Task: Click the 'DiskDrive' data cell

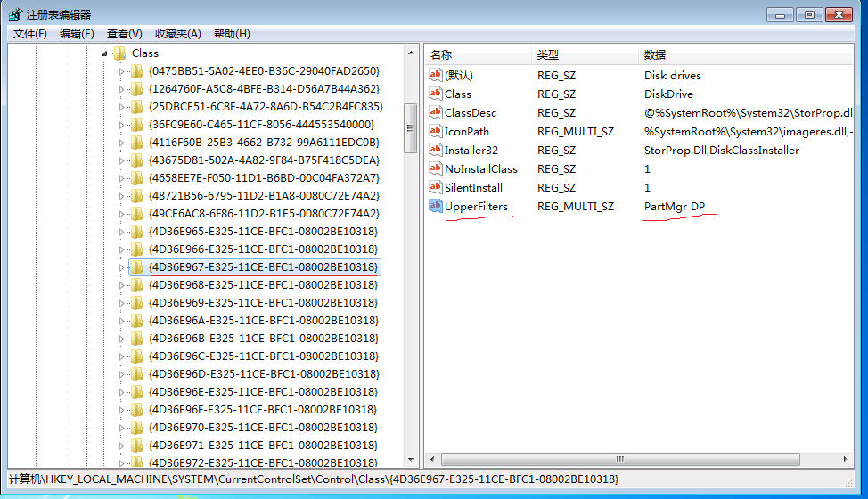Action: (668, 94)
